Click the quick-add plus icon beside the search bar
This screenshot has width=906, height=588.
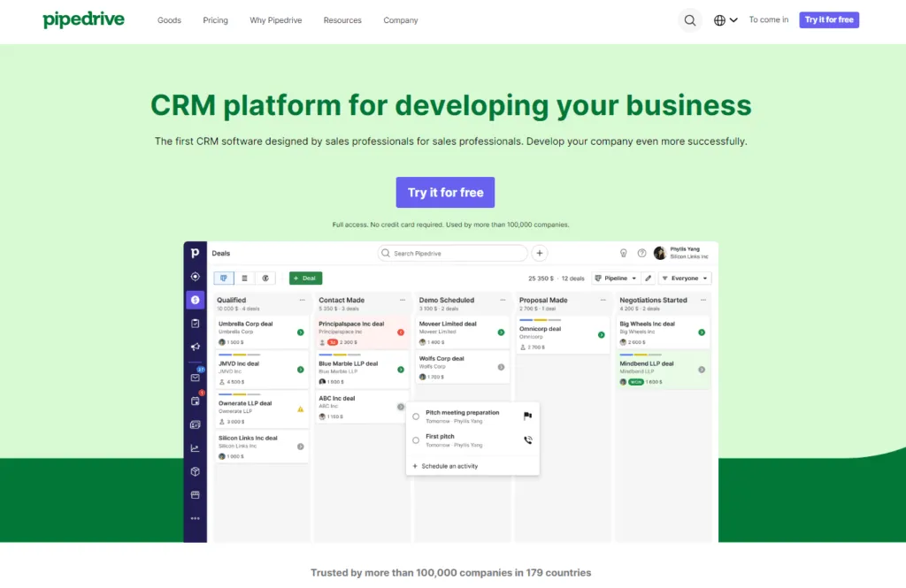tap(539, 253)
